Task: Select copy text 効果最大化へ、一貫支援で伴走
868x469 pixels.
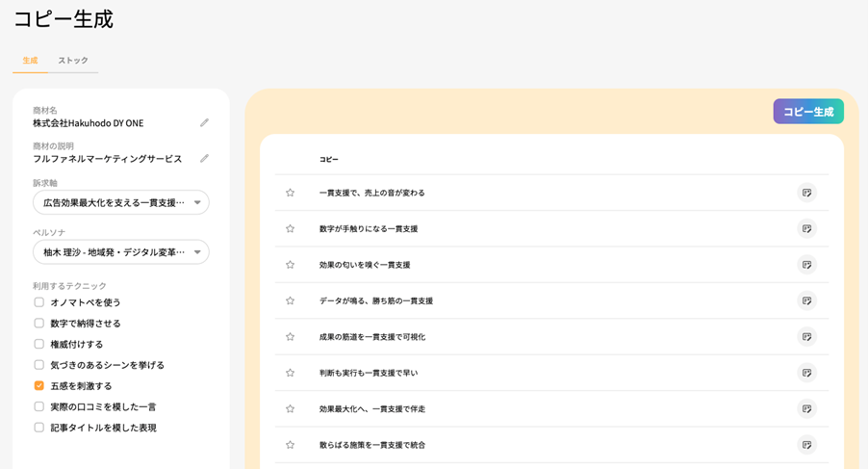Action: [x=372, y=408]
